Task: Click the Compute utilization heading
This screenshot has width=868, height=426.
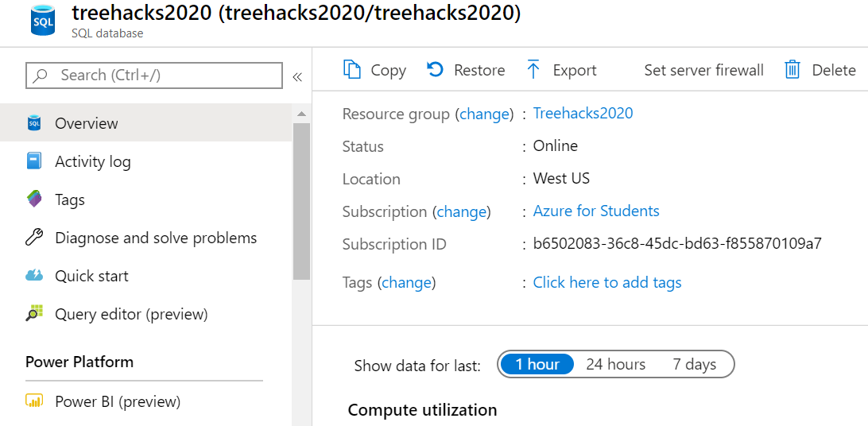Action: click(422, 410)
